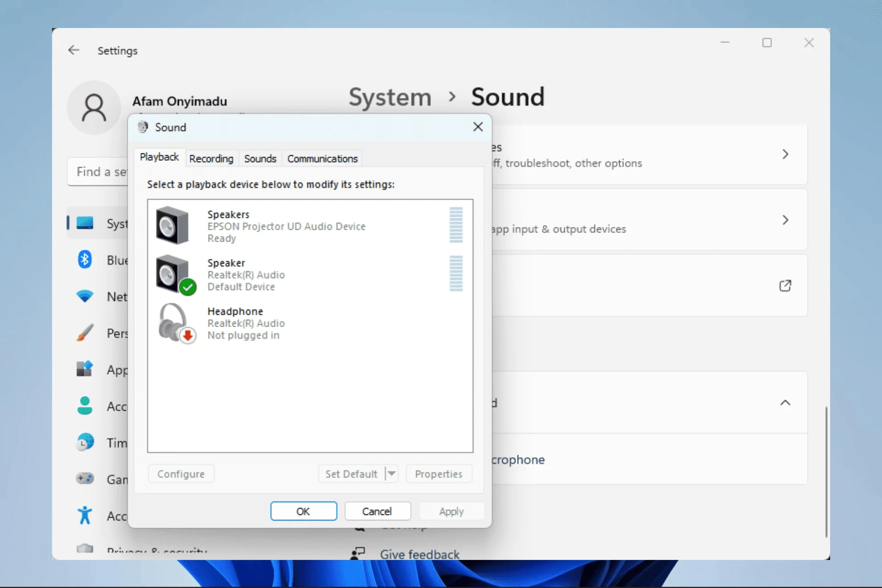This screenshot has height=588, width=882.
Task: Open Bluetooth settings from the sidebar
Action: [x=85, y=259]
